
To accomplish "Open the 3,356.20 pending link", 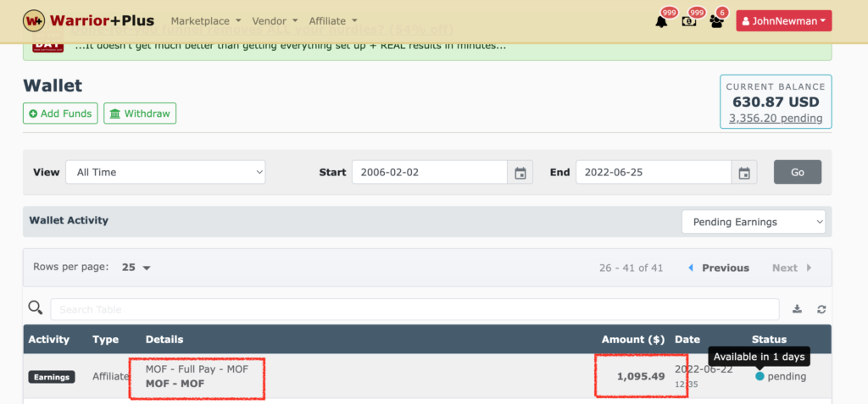I will [x=776, y=118].
